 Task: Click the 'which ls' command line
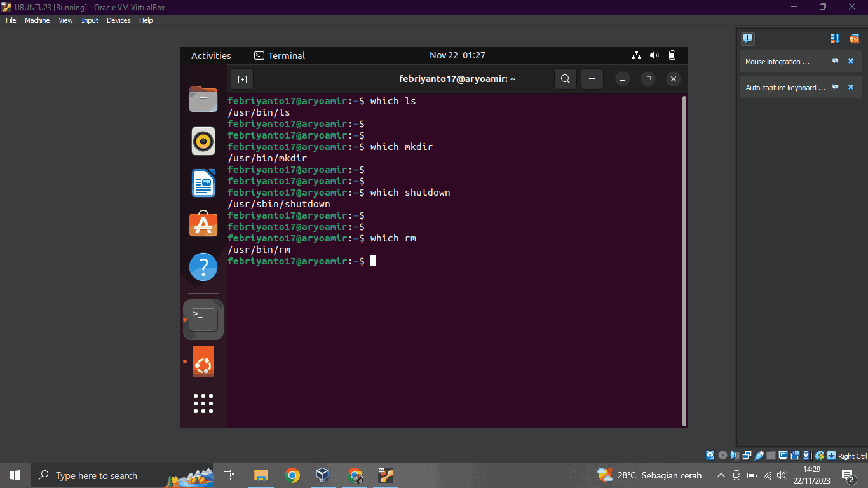[322, 101]
